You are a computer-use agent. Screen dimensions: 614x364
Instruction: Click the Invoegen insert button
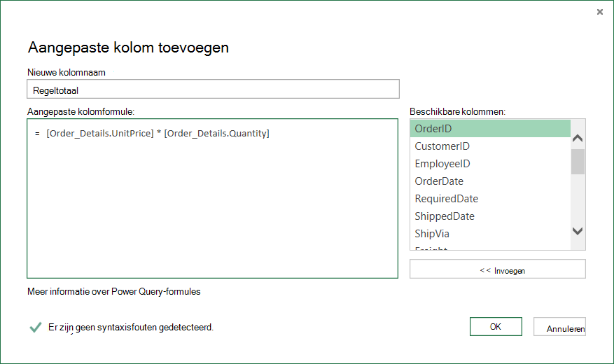(x=498, y=269)
